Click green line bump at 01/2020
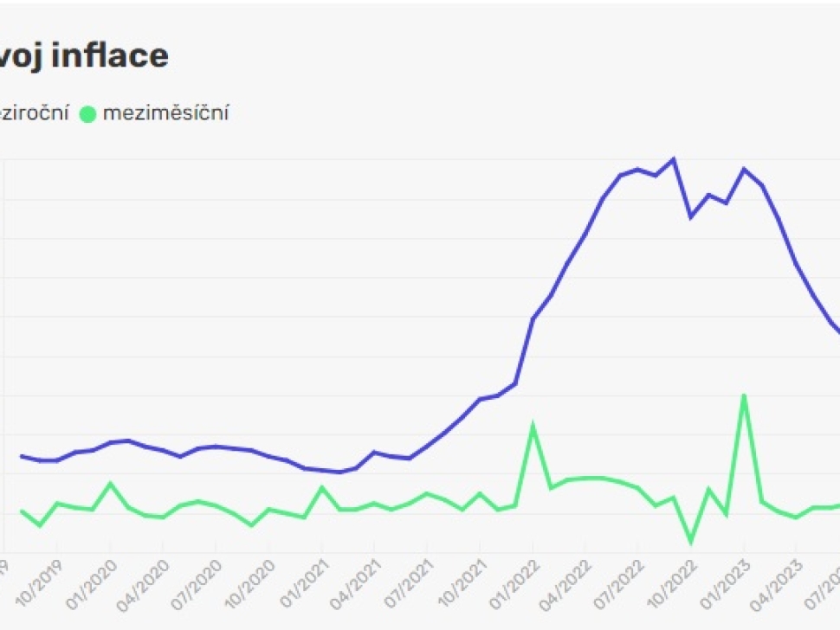 click(110, 483)
